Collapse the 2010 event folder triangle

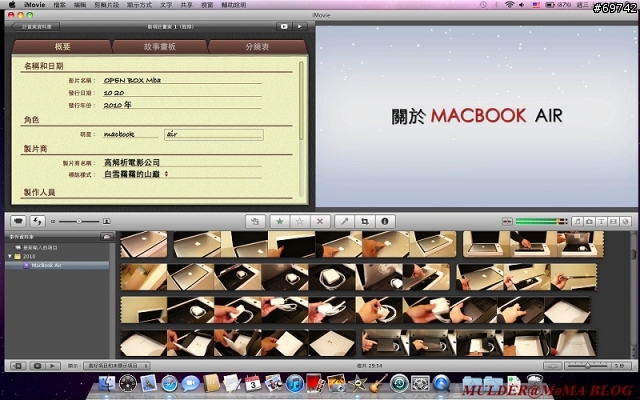point(10,256)
